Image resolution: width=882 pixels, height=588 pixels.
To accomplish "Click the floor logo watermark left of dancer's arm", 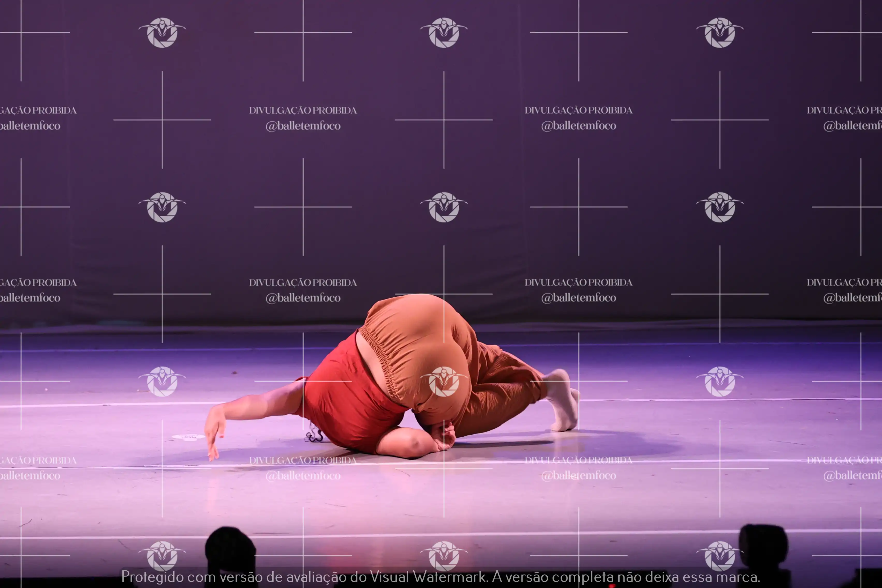I will 162,381.
